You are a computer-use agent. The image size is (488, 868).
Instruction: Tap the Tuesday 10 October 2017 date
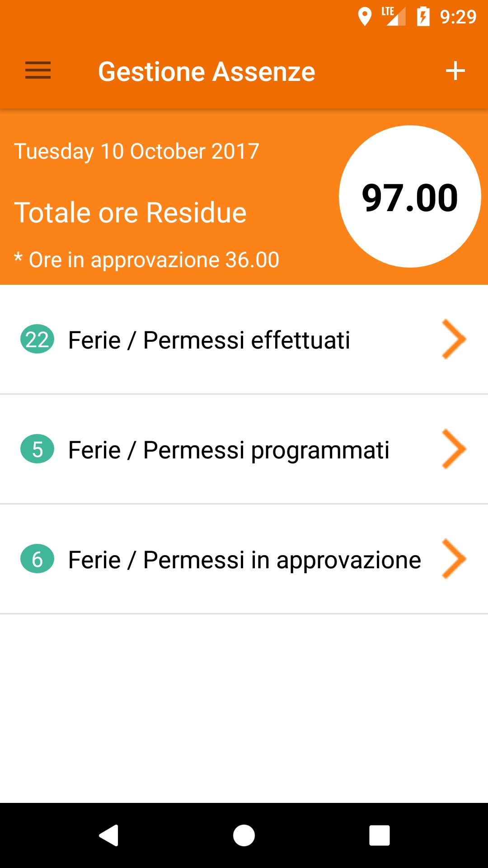(x=136, y=151)
